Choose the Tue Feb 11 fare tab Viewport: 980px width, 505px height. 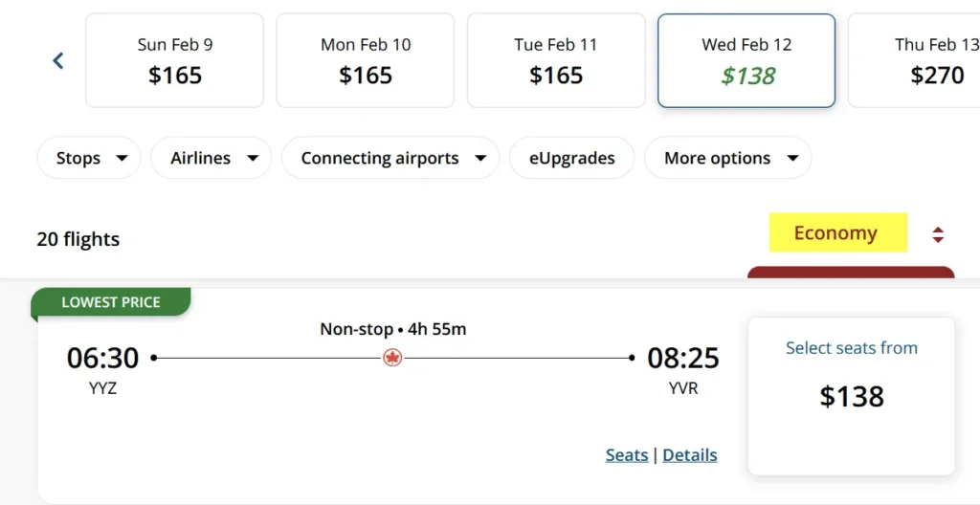point(556,60)
